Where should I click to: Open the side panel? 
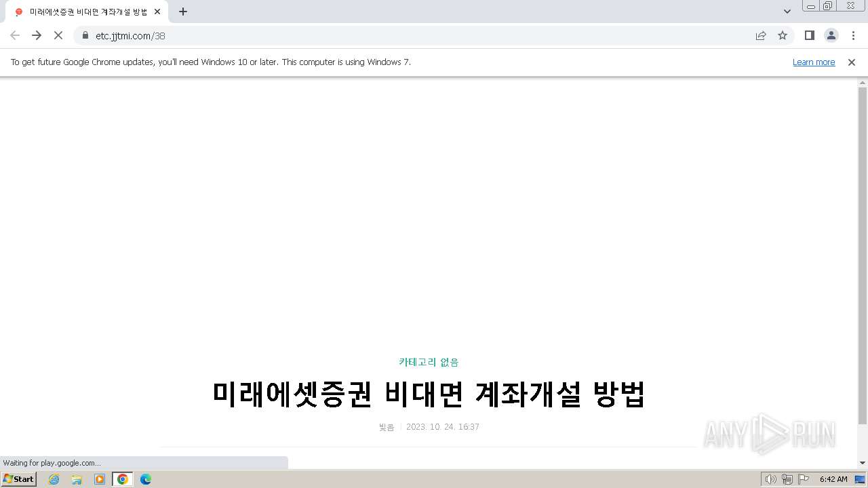point(810,35)
